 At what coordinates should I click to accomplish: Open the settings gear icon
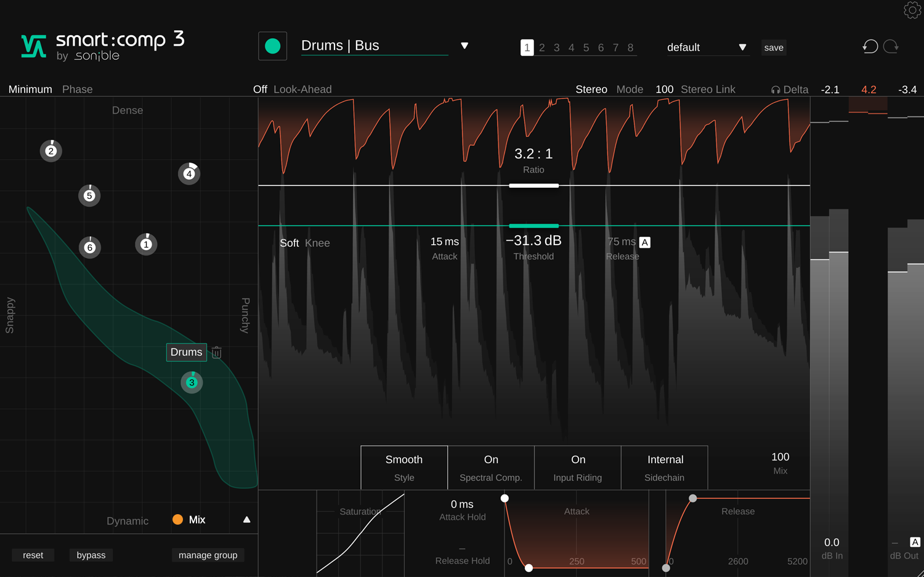(912, 10)
